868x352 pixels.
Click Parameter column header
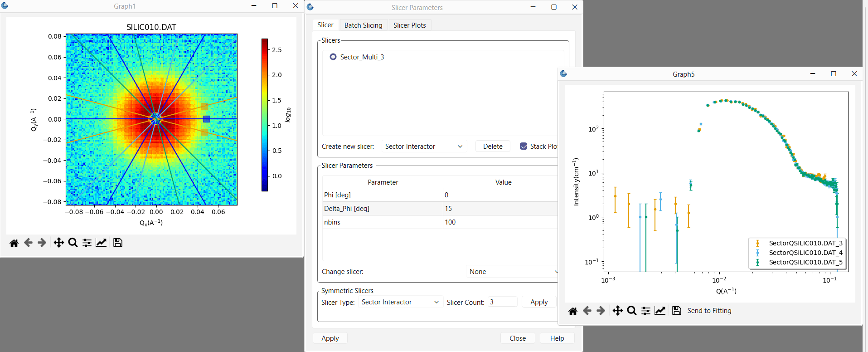[x=383, y=182]
